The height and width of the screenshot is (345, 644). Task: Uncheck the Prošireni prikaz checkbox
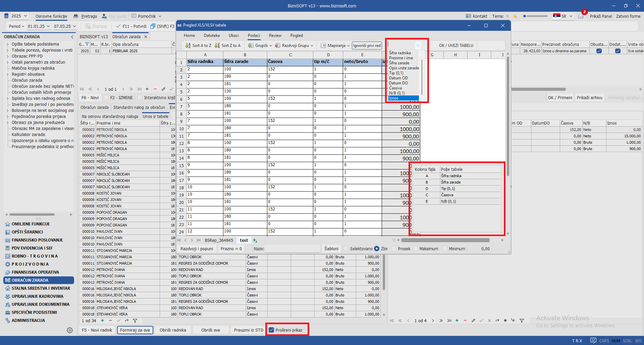[x=272, y=330]
